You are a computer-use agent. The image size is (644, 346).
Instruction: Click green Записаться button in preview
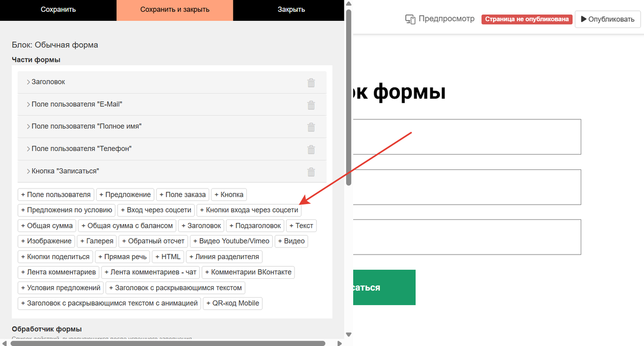pyautogui.click(x=384, y=287)
